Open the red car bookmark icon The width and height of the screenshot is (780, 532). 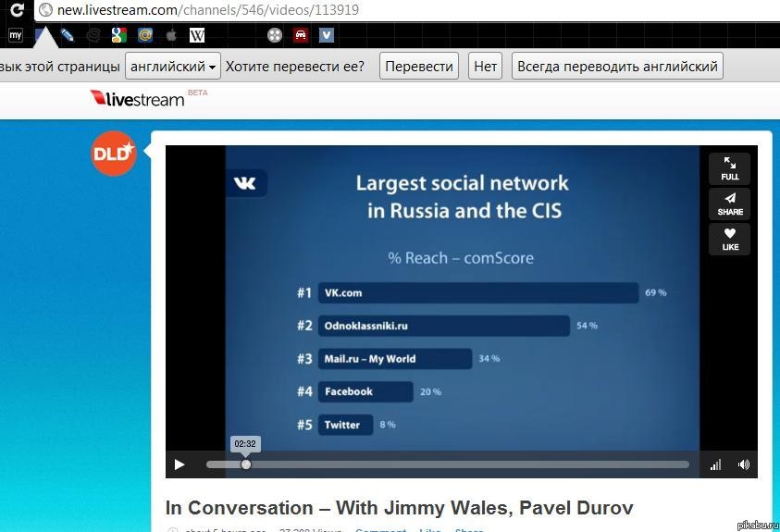point(301,35)
